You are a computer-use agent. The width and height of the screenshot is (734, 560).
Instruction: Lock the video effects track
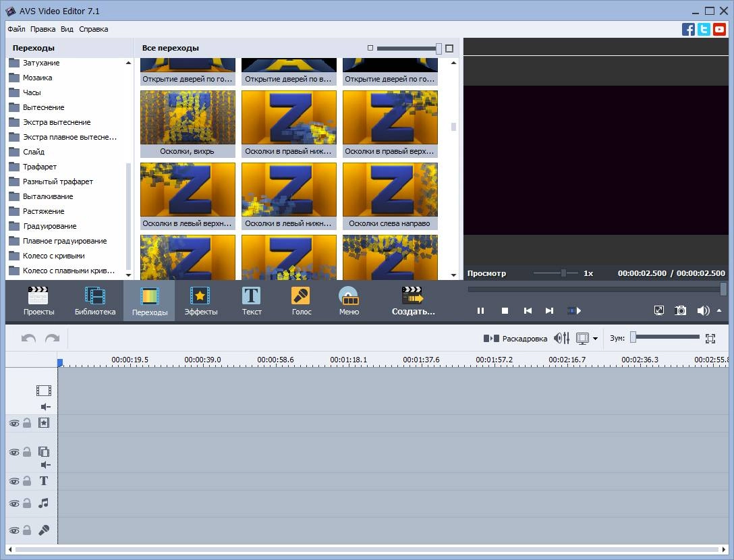point(27,423)
